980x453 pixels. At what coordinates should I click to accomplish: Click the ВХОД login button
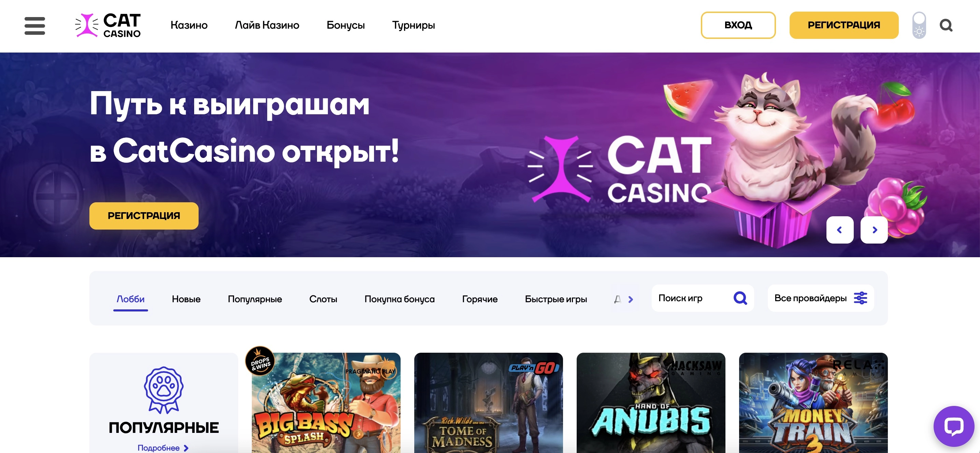point(738,25)
